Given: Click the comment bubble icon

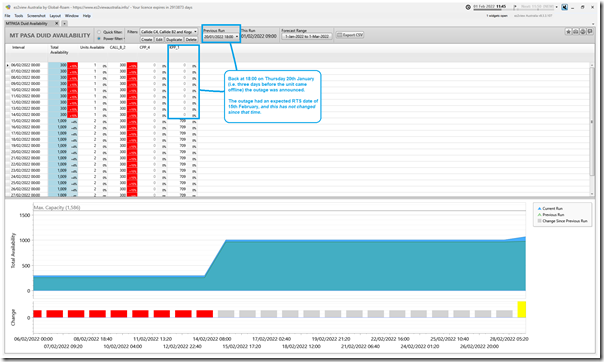Looking at the screenshot, I should point(590,32).
